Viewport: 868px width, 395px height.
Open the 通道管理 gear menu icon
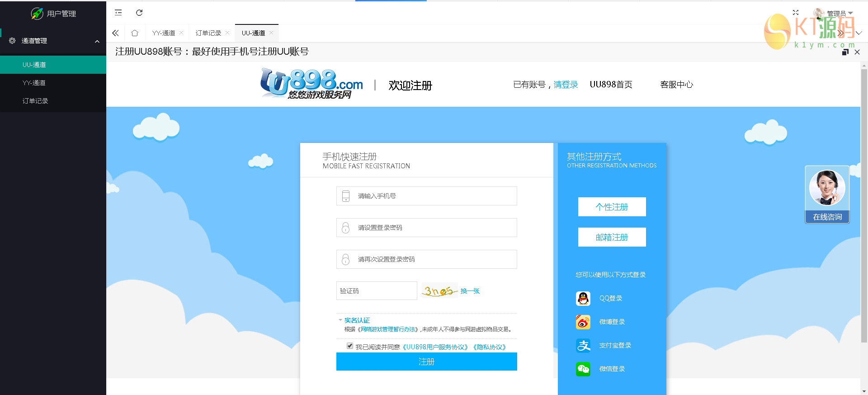pyautogui.click(x=12, y=41)
